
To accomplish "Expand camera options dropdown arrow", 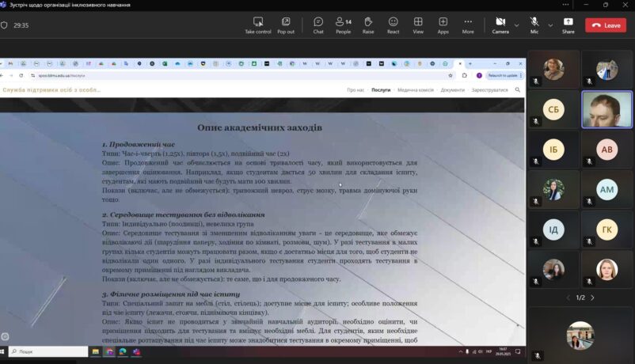I will click(517, 25).
